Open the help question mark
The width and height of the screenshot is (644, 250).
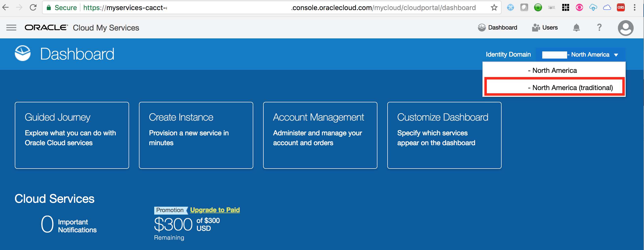(x=599, y=27)
